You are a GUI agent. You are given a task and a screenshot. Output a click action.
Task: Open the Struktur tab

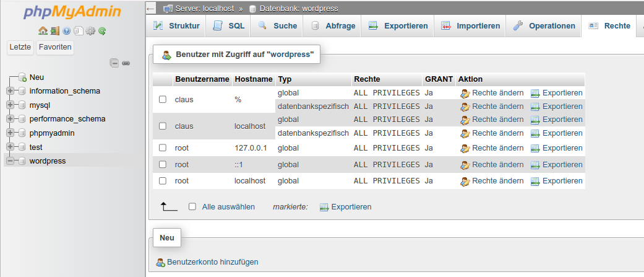click(176, 25)
